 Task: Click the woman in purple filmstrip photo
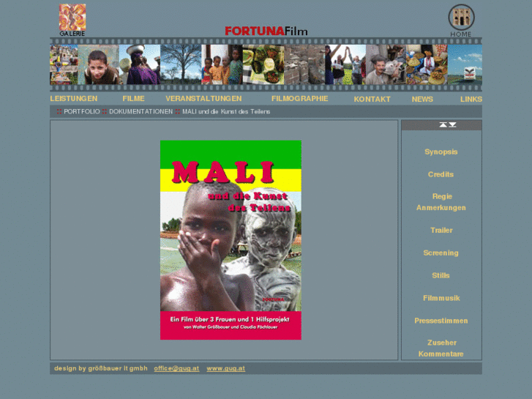pos(140,64)
